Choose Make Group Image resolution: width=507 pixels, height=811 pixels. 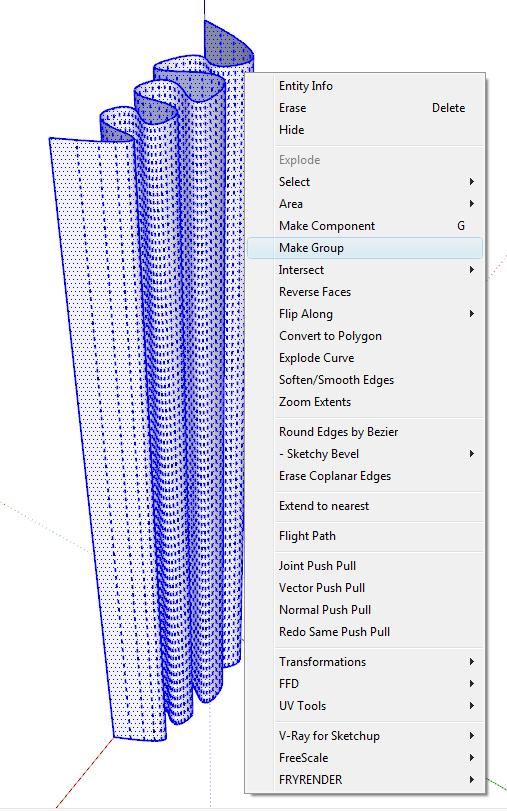click(365, 248)
